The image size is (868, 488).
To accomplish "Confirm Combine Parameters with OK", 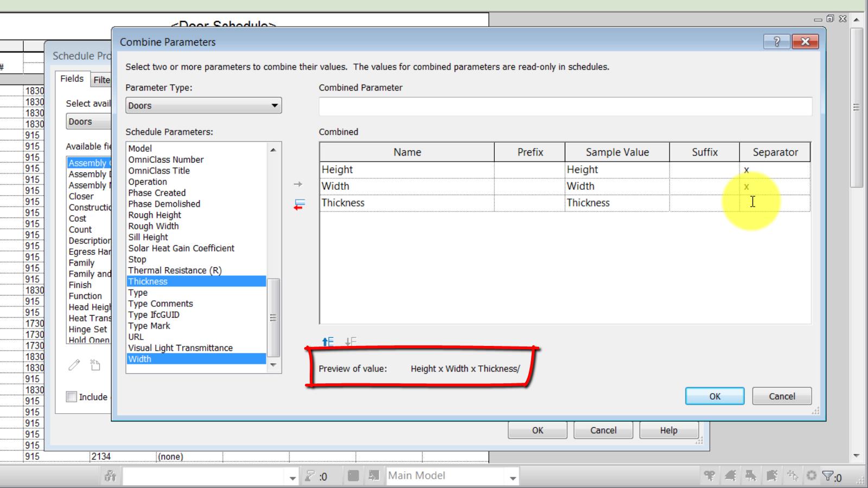I will [715, 396].
